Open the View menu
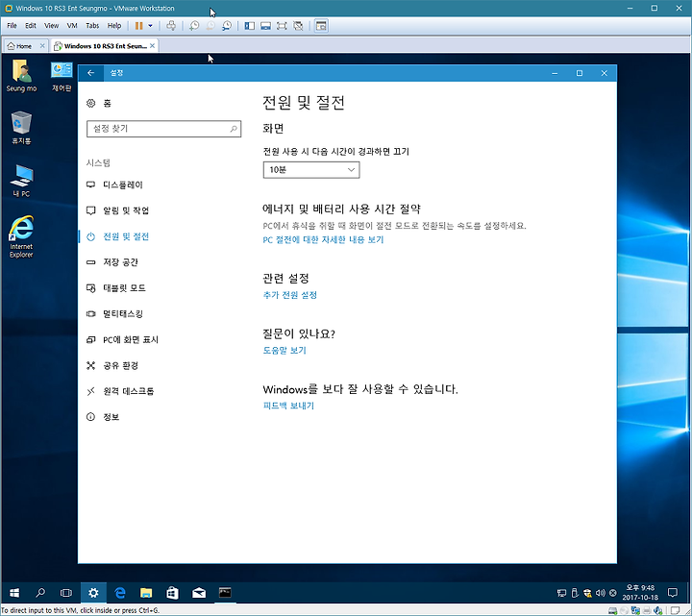Viewport: 692px width, 616px height. 51,26
